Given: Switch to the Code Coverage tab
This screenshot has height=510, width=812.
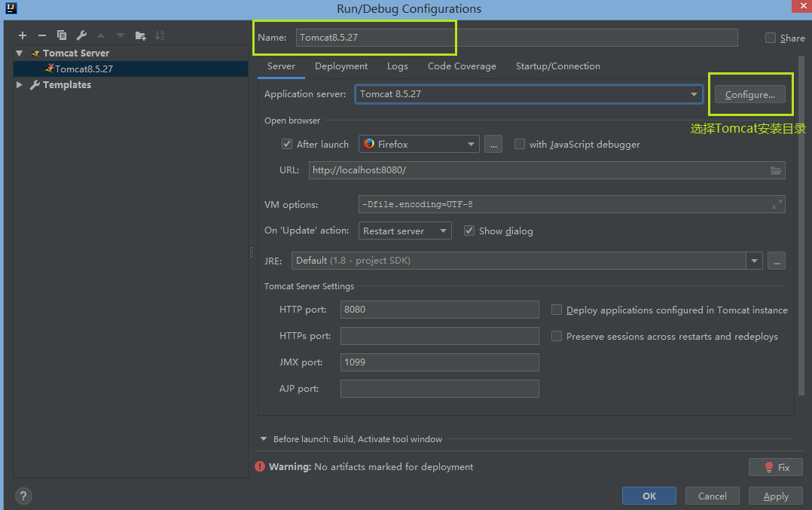Looking at the screenshot, I should [462, 66].
